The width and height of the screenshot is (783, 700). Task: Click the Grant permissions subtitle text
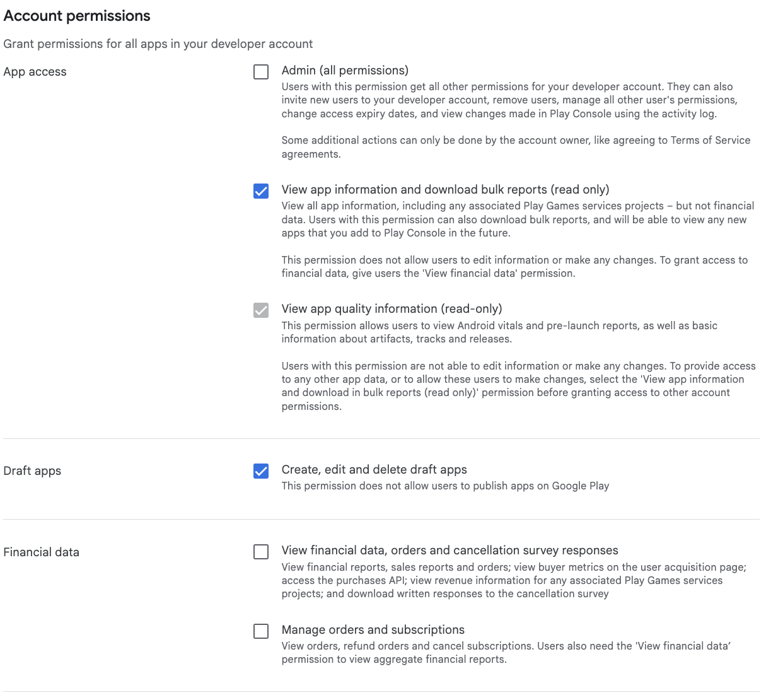(158, 44)
